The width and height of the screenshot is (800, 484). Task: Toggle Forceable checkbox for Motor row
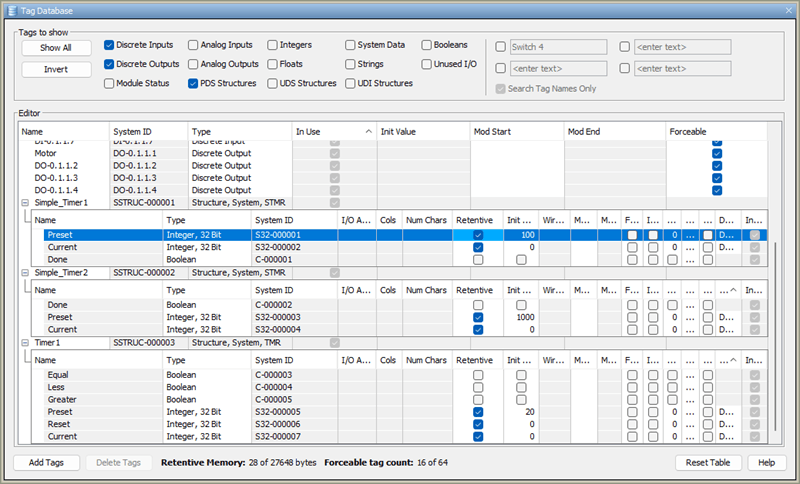(717, 154)
